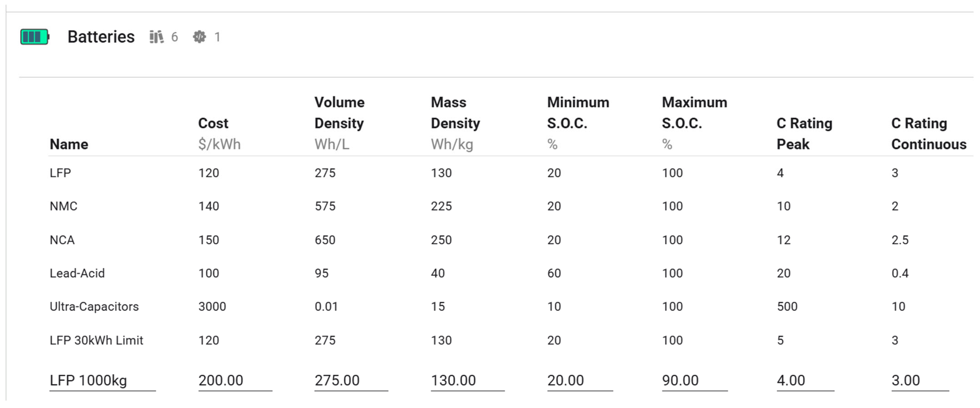Select the LFP battery row
The width and height of the screenshot is (980, 408).
60,173
